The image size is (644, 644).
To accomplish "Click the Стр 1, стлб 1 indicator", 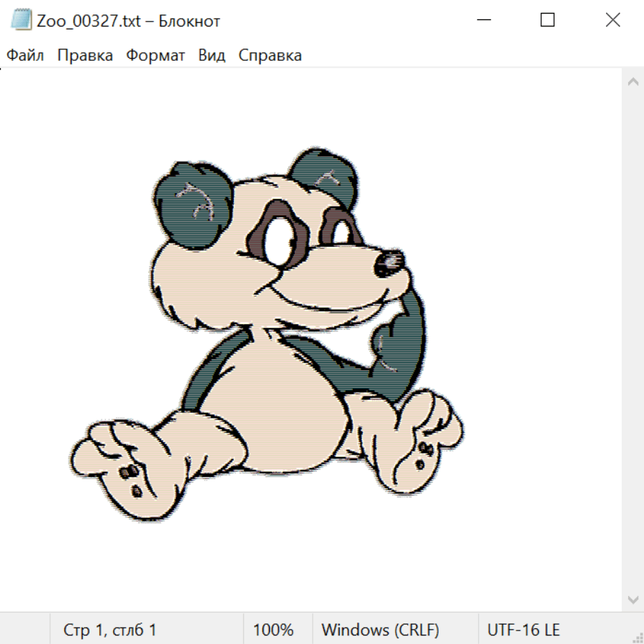I will [x=110, y=630].
